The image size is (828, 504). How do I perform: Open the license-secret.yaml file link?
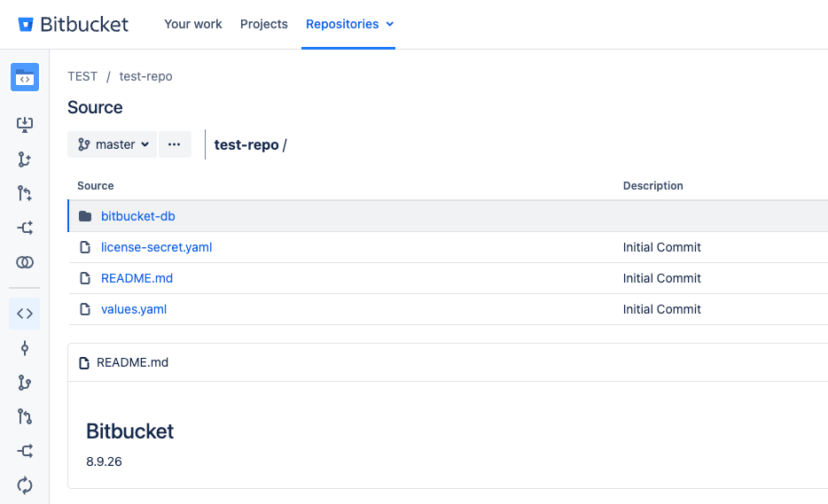(x=156, y=247)
